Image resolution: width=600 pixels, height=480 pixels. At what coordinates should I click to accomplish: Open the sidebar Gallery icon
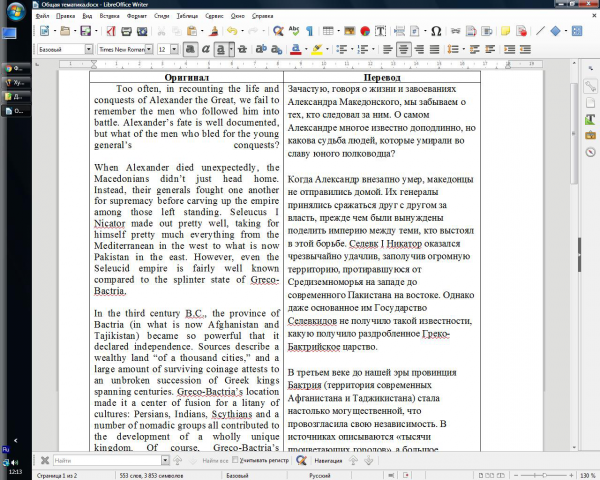click(x=590, y=136)
